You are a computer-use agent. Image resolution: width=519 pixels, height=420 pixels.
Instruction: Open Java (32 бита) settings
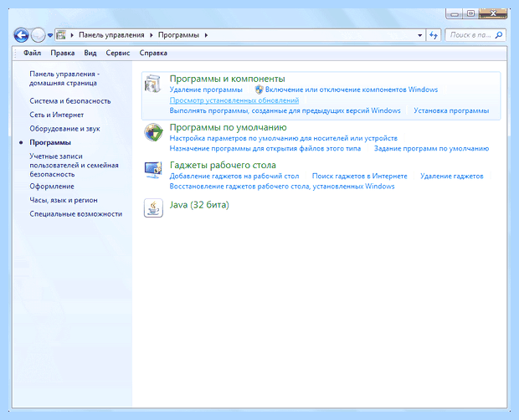tap(199, 205)
